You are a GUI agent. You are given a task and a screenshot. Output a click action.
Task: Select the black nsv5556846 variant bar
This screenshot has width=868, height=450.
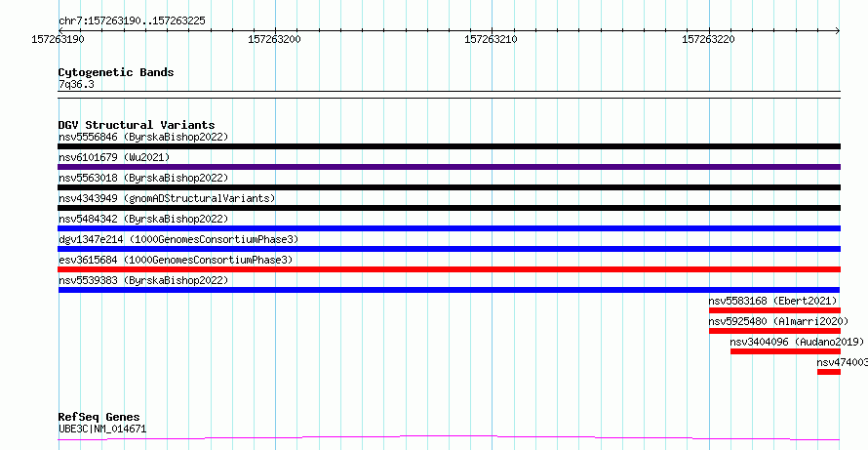[x=450, y=146]
